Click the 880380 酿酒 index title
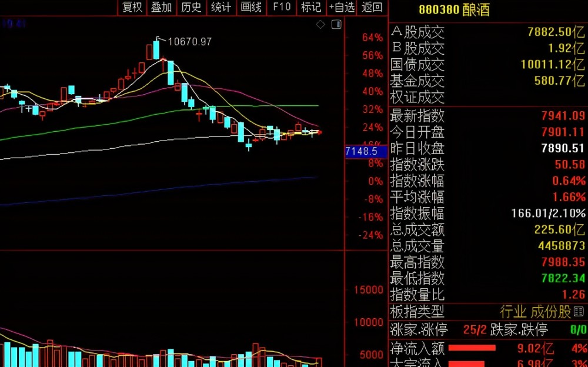The height and width of the screenshot is (367, 588). (454, 10)
